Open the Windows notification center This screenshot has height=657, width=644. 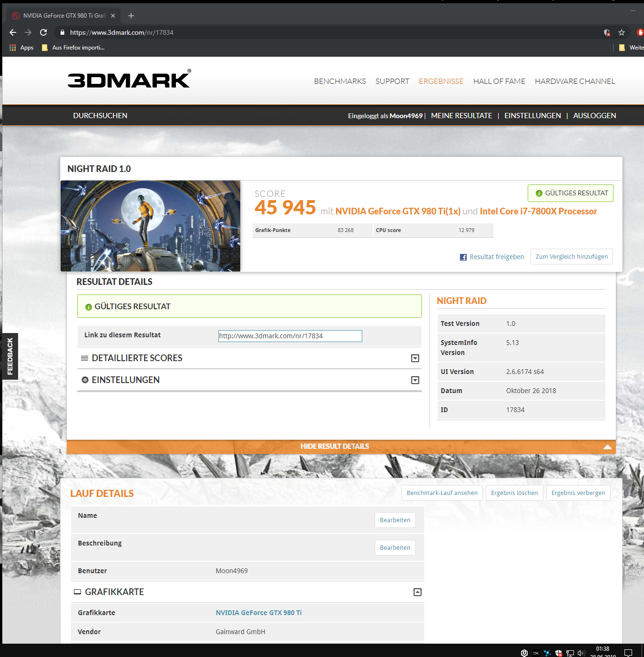point(628,653)
